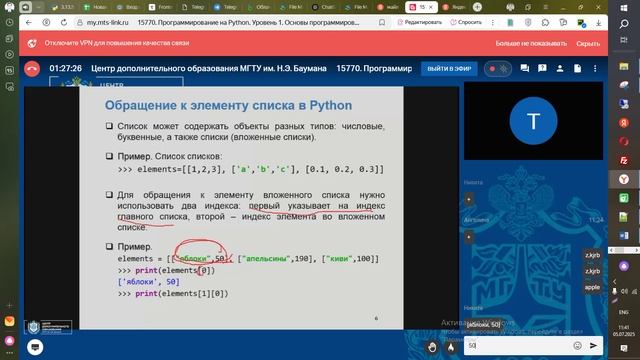
Task: Click 'Больше не показывать' in the VPN banner
Action: 531,43
